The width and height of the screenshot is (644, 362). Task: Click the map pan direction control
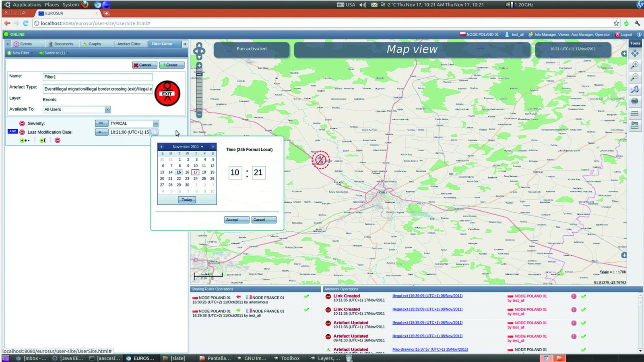click(x=199, y=51)
